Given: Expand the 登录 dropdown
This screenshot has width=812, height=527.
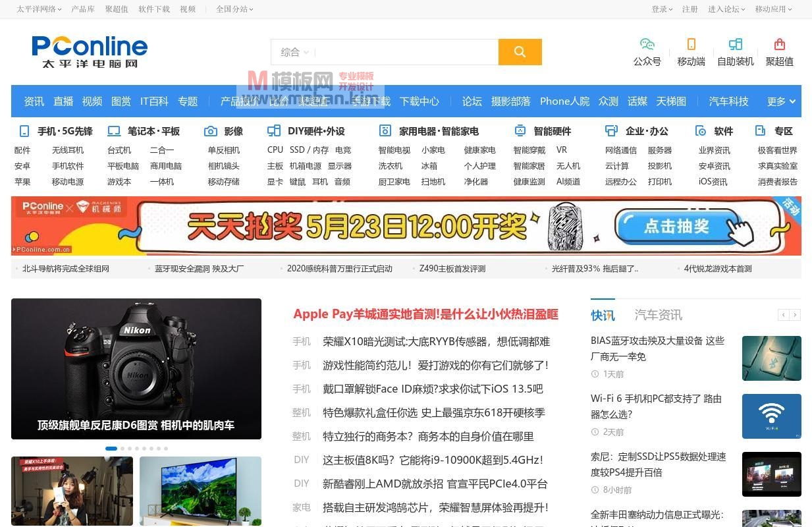Looking at the screenshot, I should (662, 9).
